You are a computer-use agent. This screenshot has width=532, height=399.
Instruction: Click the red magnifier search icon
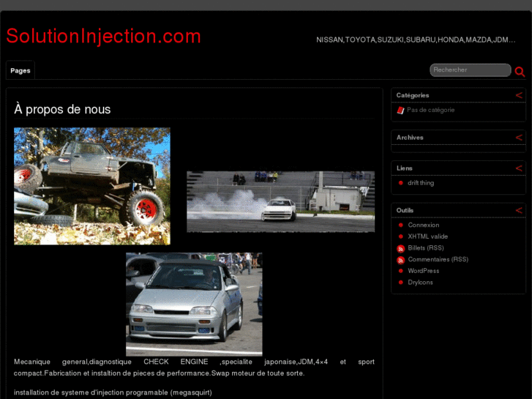click(x=520, y=72)
